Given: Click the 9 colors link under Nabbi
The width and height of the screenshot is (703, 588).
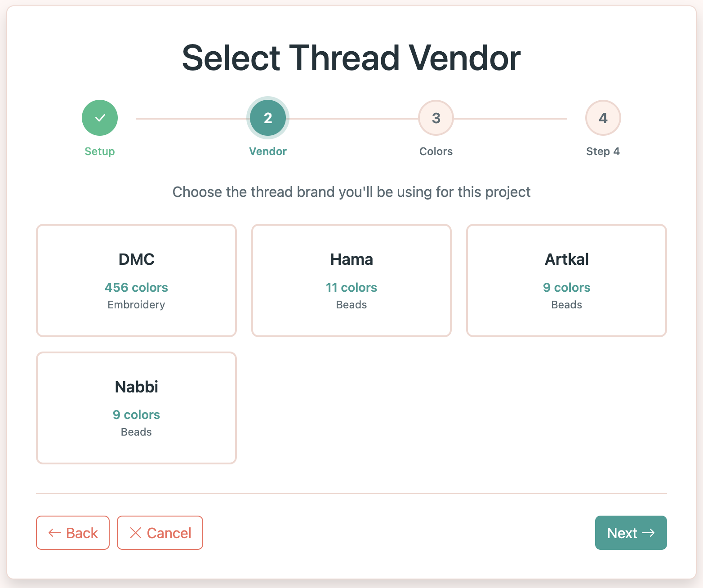Looking at the screenshot, I should [x=136, y=414].
